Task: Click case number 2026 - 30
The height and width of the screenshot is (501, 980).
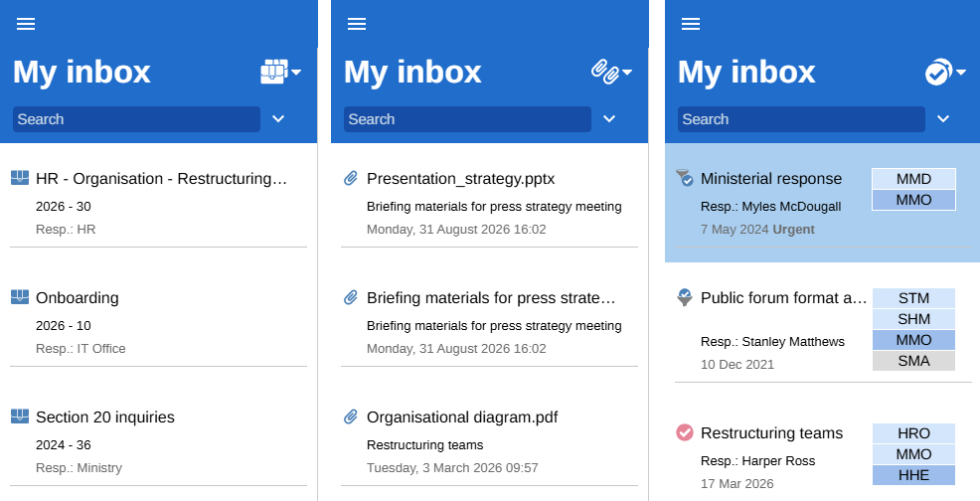Action: point(64,207)
